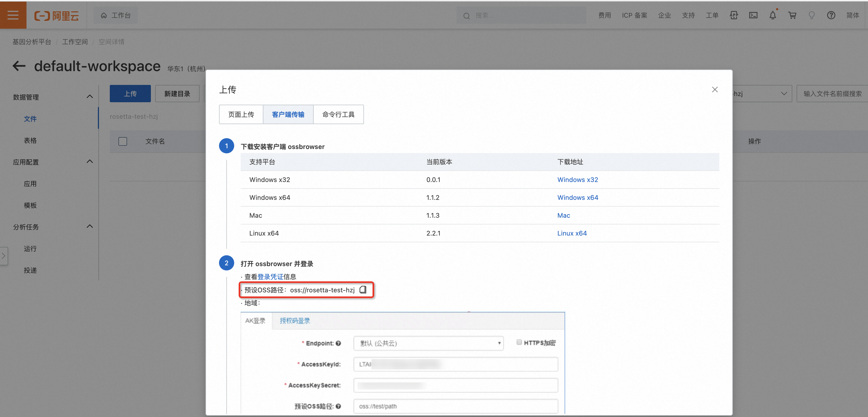Click the API icon in the top bar
Viewport: 868px width, 417px height.
click(734, 15)
